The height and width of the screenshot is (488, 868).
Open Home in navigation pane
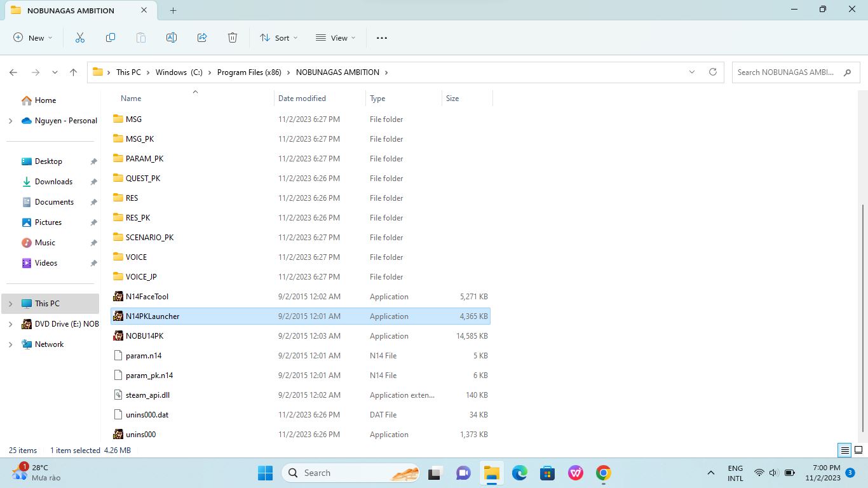click(x=45, y=100)
